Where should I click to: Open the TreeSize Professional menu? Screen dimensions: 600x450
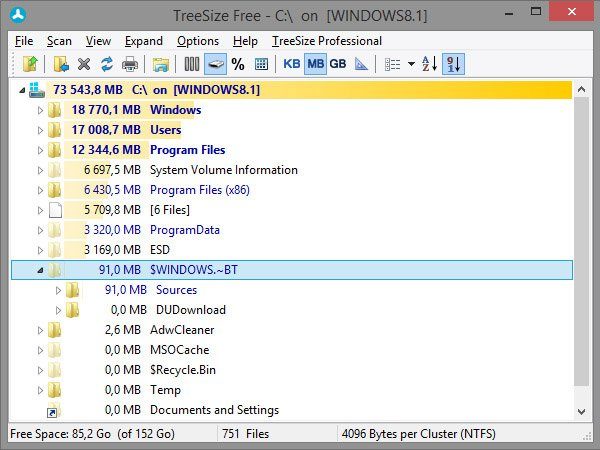(x=327, y=41)
